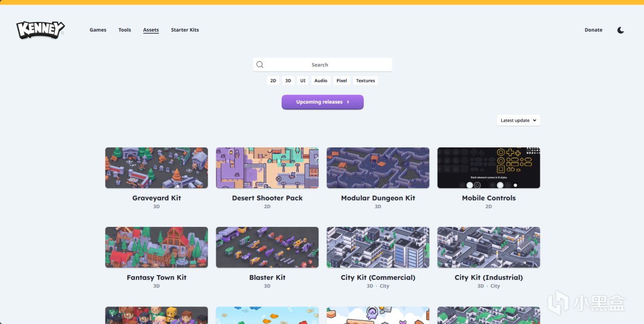Click the Fantasy Town Kit title
The image size is (644, 324).
click(x=156, y=278)
